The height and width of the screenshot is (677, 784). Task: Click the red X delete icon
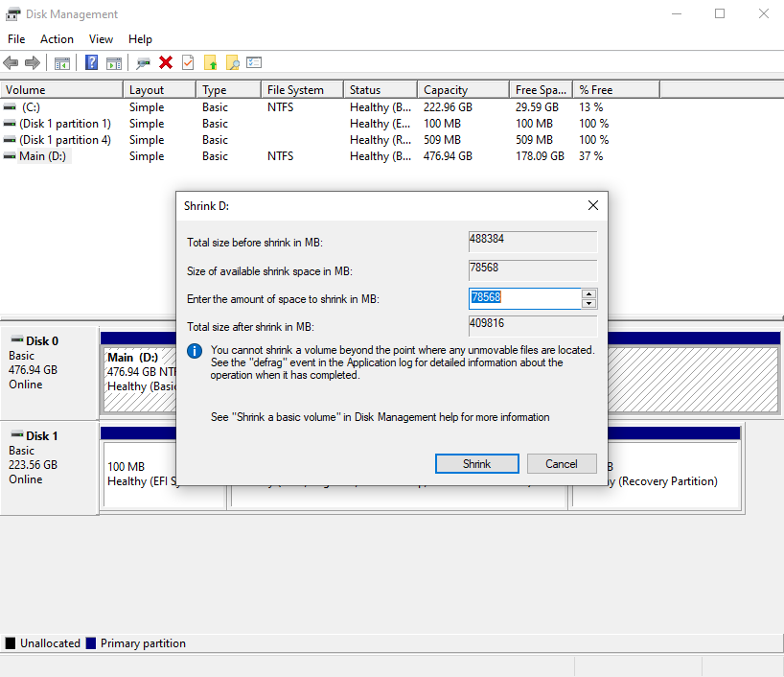point(166,63)
